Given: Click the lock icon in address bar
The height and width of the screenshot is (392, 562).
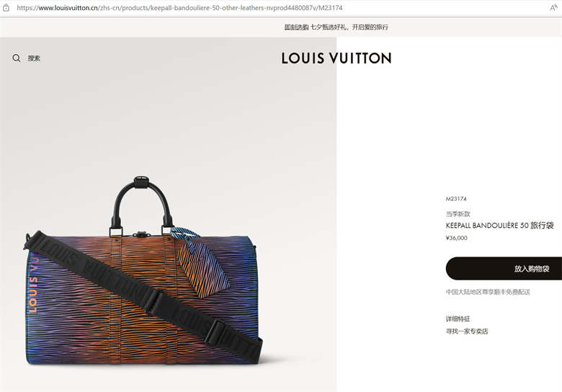Looking at the screenshot, I should 6,7.
